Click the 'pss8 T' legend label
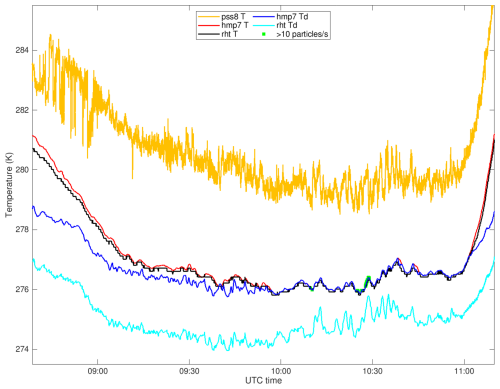 (x=233, y=17)
